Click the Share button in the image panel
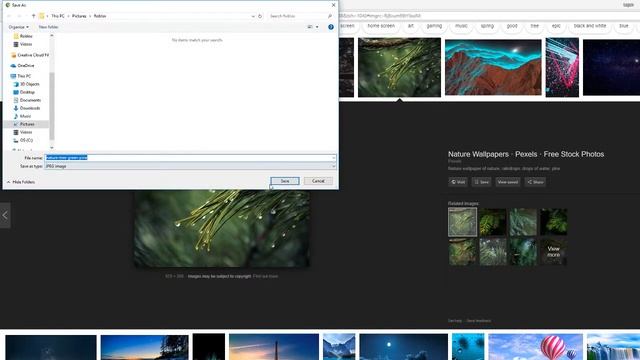 coord(535,182)
